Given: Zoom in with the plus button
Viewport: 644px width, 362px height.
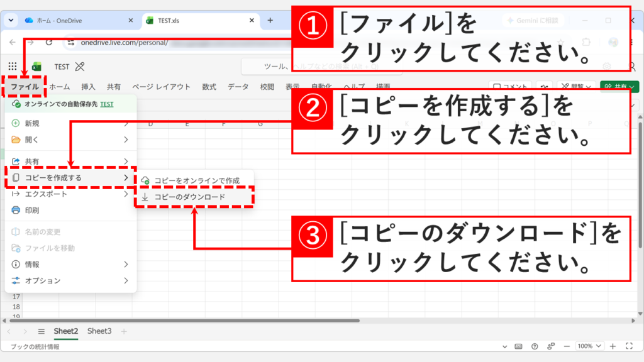Looking at the screenshot, I should pyautogui.click(x=613, y=346).
